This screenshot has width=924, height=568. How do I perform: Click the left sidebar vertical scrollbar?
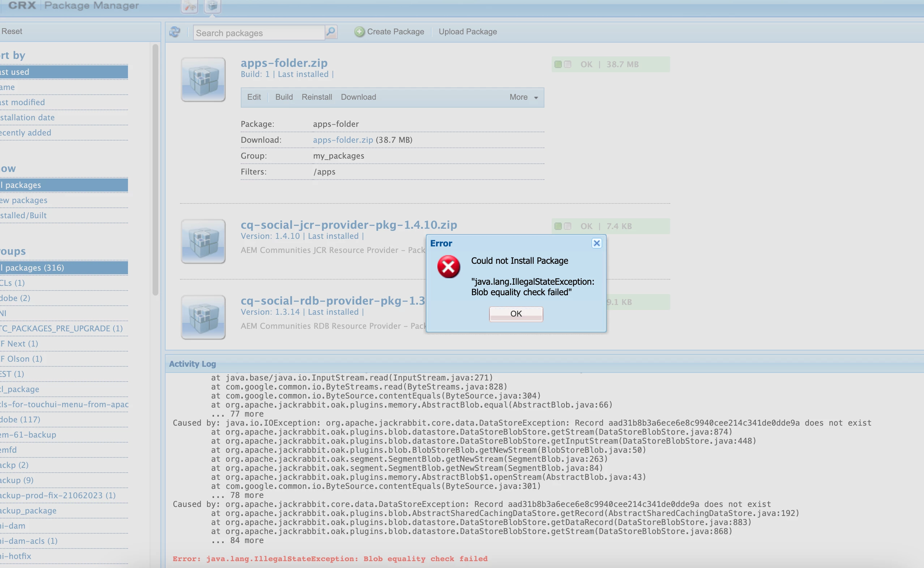click(155, 169)
